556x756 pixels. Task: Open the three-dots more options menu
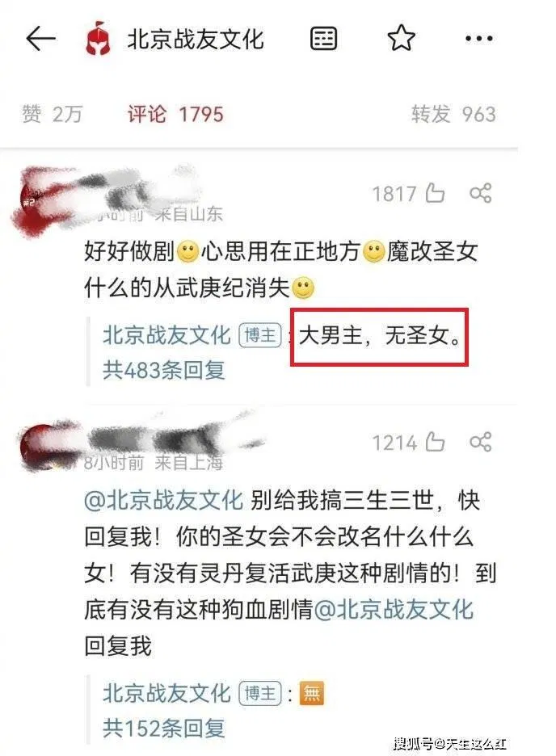click(479, 39)
